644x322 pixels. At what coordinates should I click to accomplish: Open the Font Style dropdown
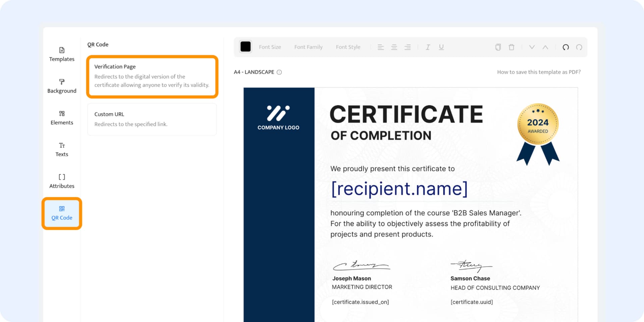click(x=348, y=47)
